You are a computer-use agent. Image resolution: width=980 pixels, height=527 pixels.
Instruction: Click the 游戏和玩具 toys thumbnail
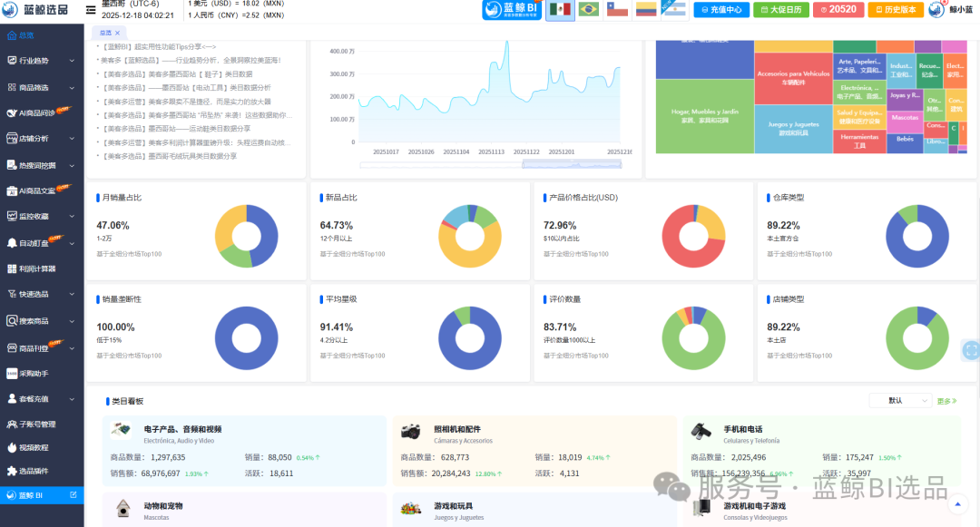point(411,509)
